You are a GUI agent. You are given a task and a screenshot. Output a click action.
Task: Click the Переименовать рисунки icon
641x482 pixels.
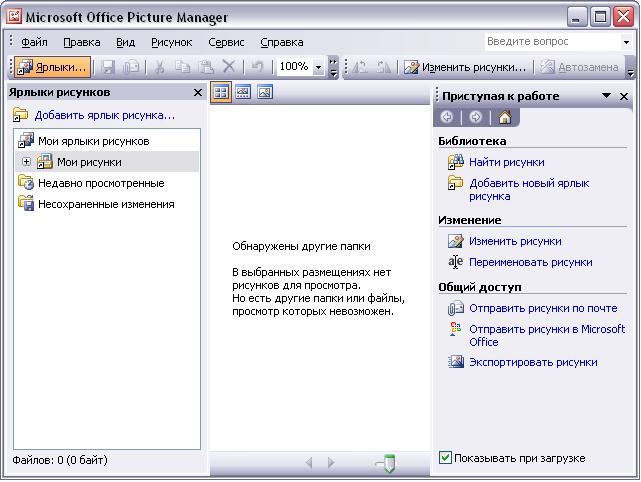[455, 262]
